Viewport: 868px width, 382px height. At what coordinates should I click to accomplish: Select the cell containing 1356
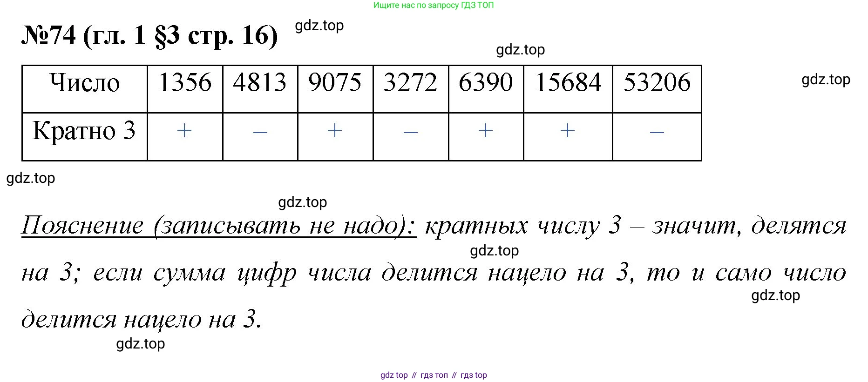click(185, 83)
